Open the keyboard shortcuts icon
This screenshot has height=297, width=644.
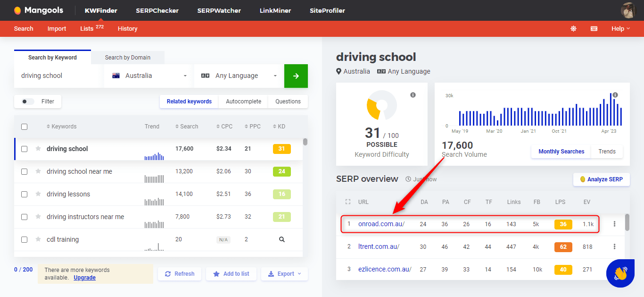(594, 29)
